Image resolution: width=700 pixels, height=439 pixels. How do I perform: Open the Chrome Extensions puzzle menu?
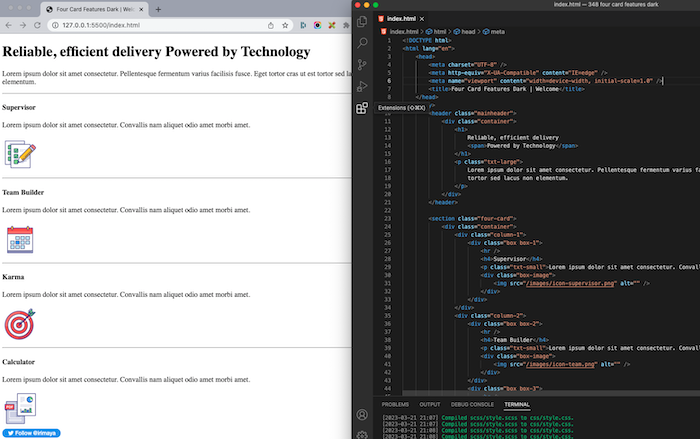click(346, 25)
